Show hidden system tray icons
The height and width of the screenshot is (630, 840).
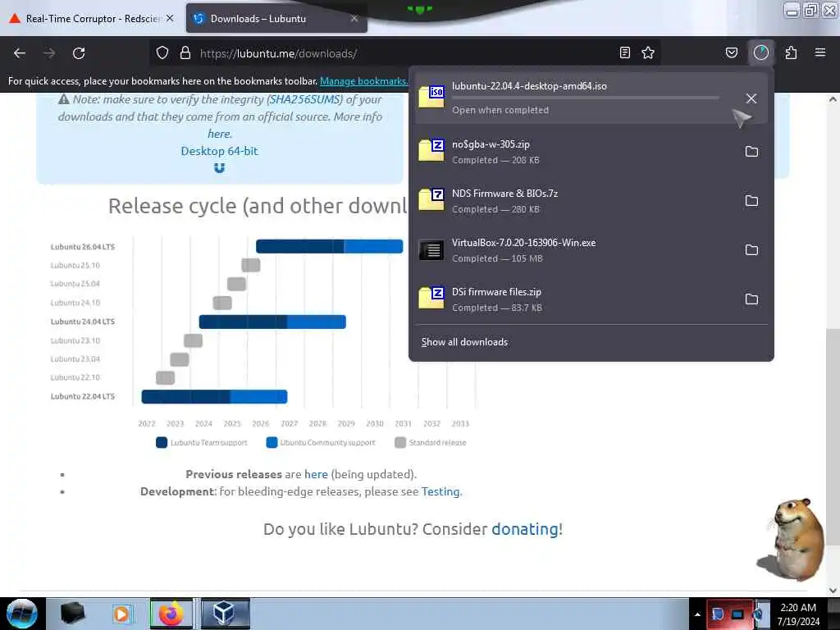coord(697,614)
